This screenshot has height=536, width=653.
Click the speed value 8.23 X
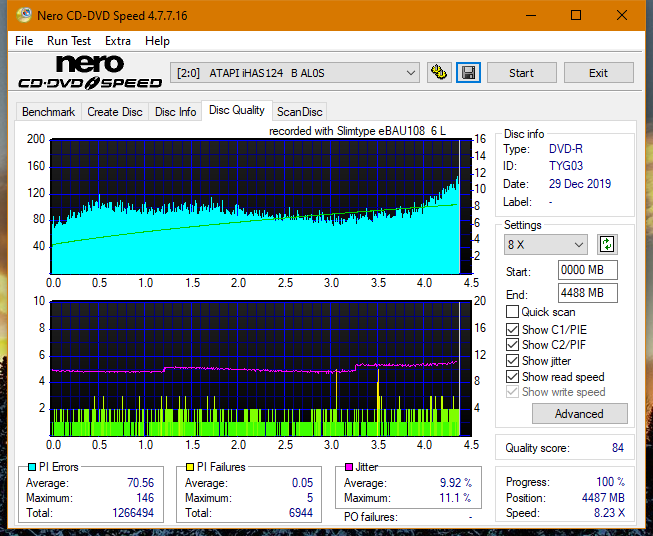point(609,513)
